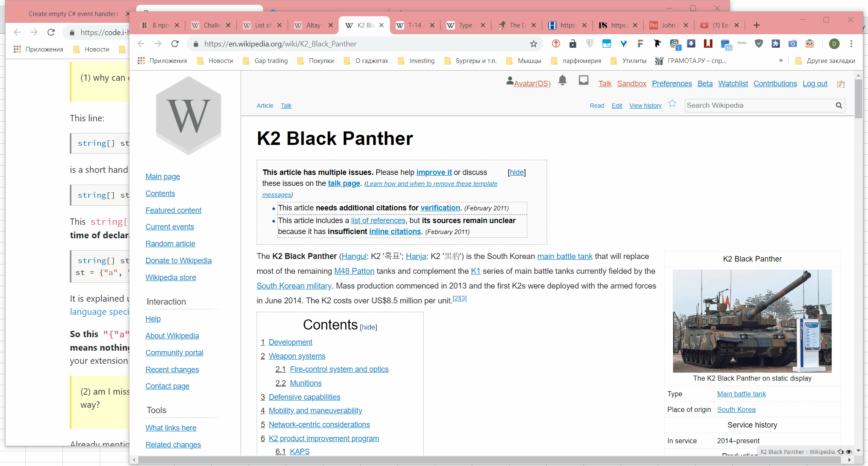Screen dimensions: 868x466
Task: Click the Wikipedia hexagon logo
Action: [189, 116]
